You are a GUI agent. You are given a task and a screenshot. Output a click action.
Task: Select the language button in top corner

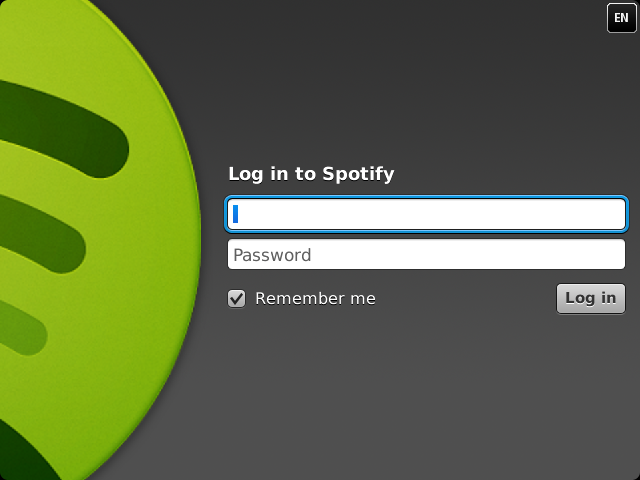point(621,18)
